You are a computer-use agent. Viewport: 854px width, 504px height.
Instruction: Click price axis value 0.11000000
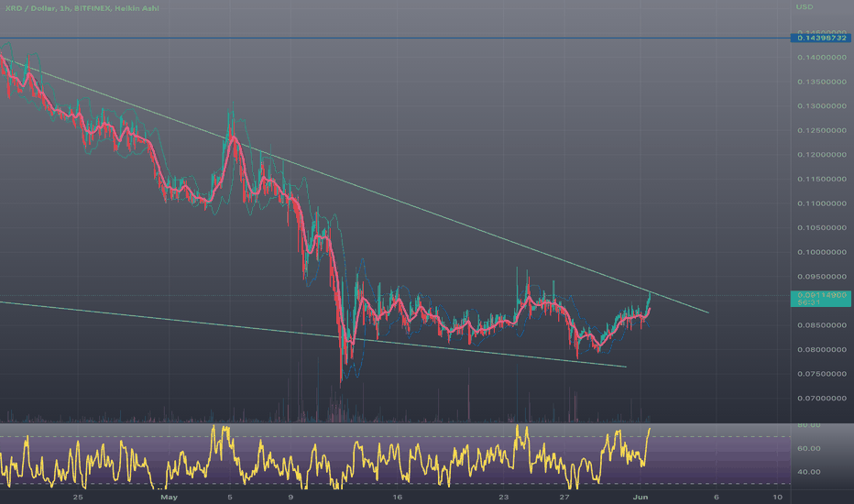pyautogui.click(x=822, y=203)
